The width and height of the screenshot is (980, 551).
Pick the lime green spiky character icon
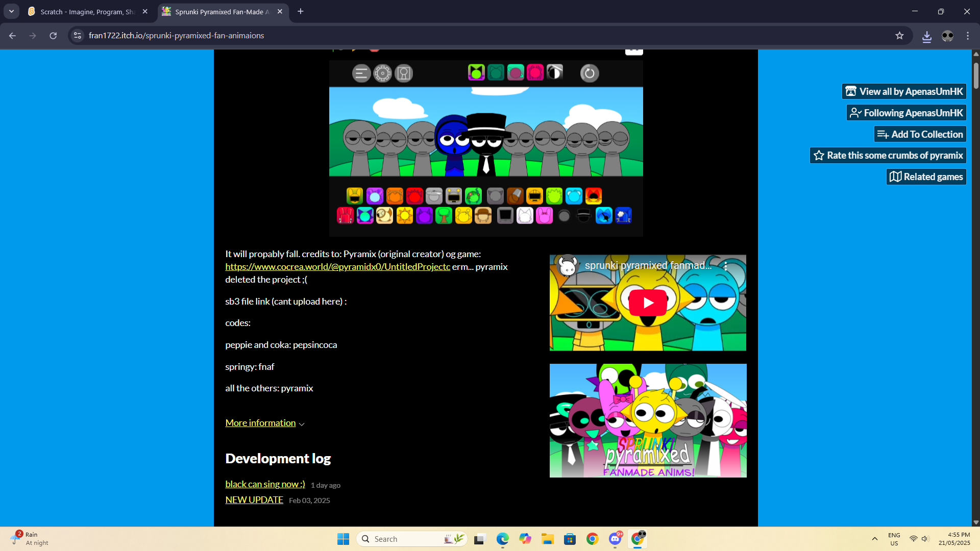point(554,196)
